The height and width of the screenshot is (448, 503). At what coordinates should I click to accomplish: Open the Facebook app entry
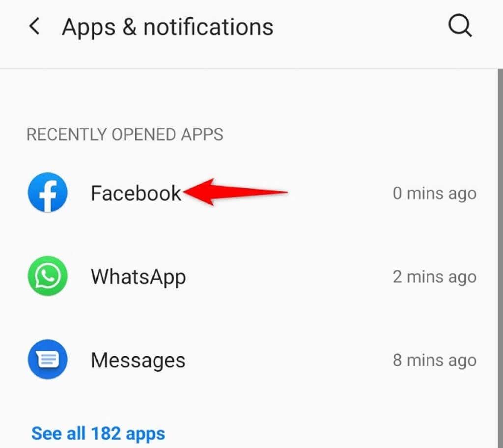(136, 193)
